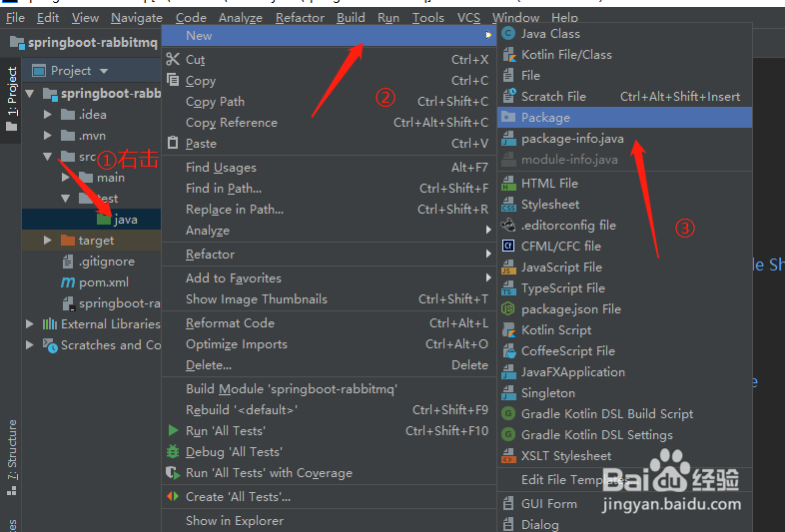Open the Navigate menu
The height and width of the screenshot is (532, 785).
(x=137, y=18)
